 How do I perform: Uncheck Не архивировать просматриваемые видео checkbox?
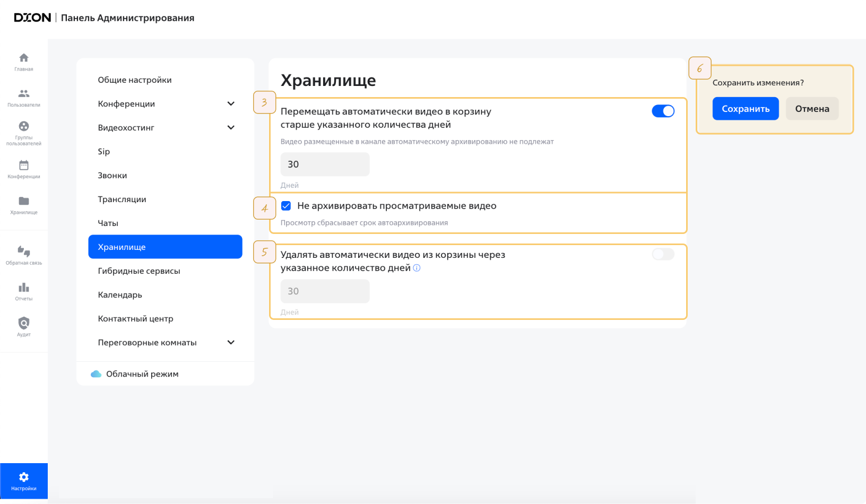tap(286, 206)
